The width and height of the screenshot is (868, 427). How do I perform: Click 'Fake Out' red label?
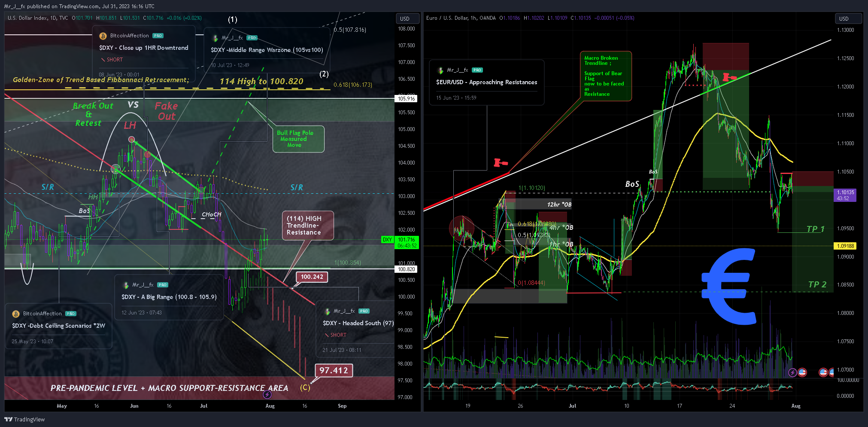point(166,111)
